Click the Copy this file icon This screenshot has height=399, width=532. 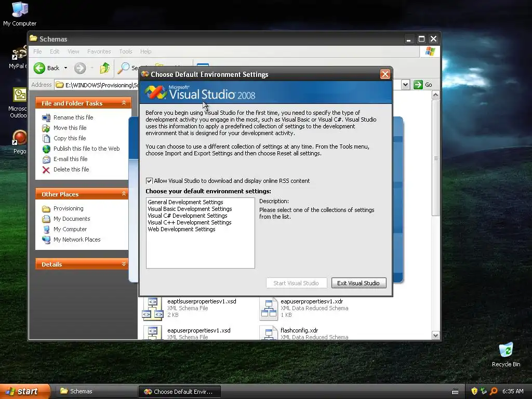[46, 138]
